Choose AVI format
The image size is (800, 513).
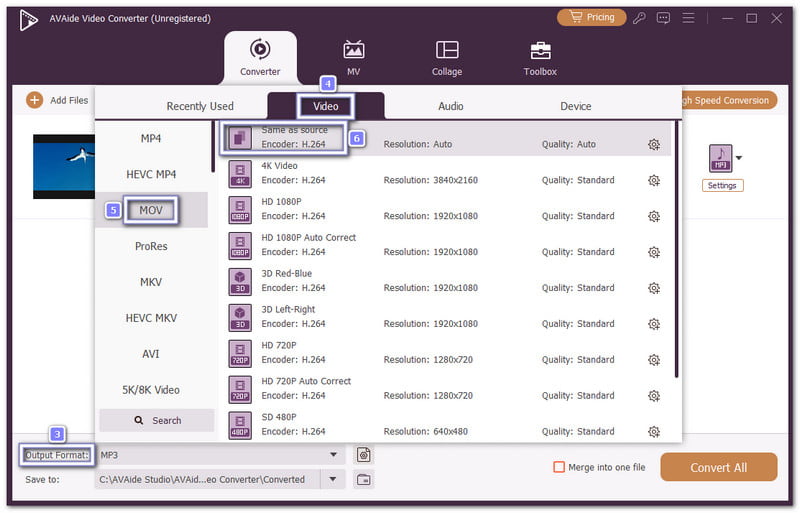151,354
